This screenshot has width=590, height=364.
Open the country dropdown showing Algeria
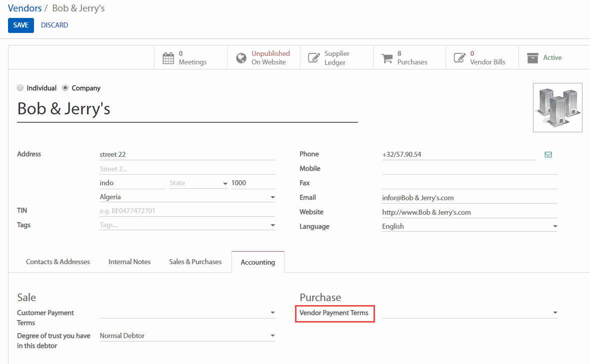(272, 197)
